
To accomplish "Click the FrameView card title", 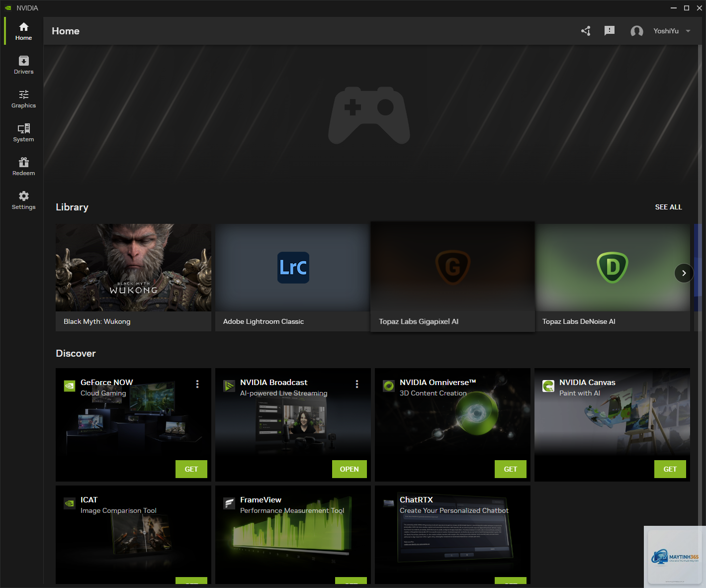I will pos(261,500).
